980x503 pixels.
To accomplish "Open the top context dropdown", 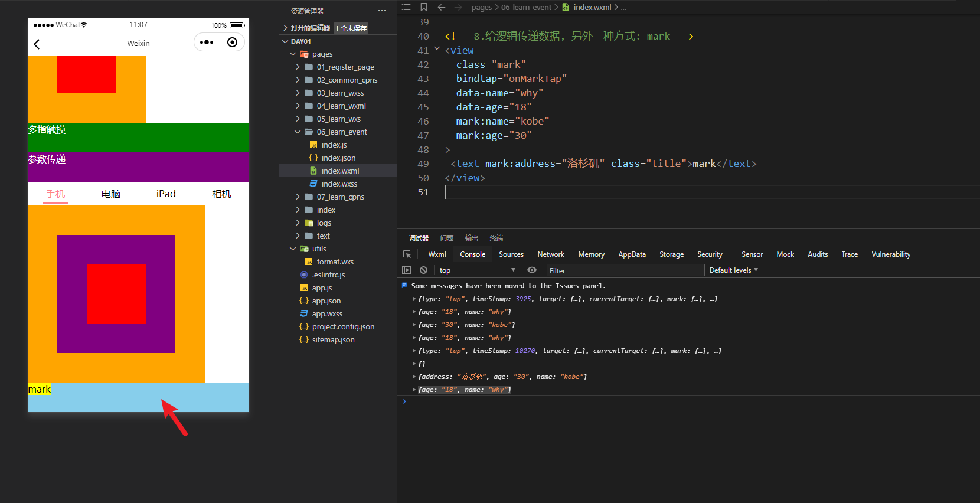I will pyautogui.click(x=477, y=270).
